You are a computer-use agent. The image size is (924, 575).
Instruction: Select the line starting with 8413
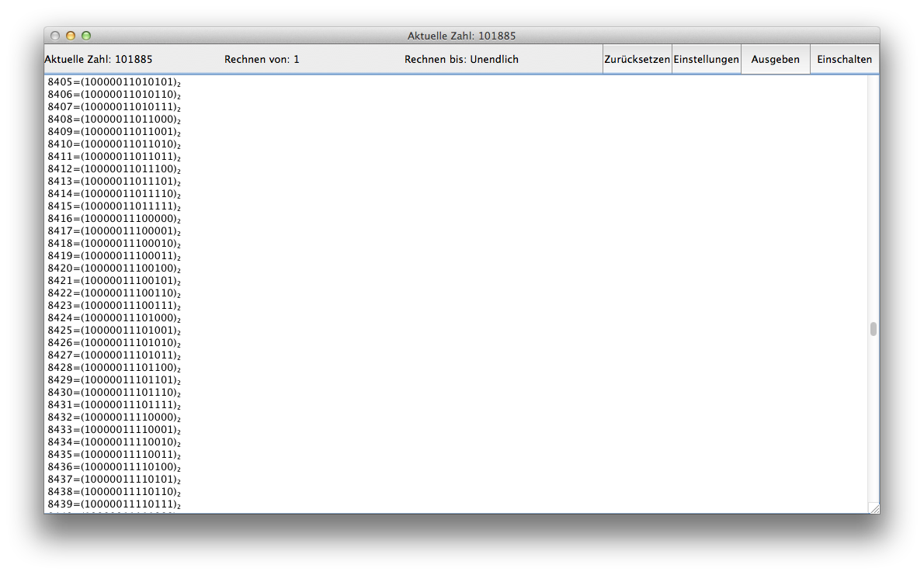(114, 181)
